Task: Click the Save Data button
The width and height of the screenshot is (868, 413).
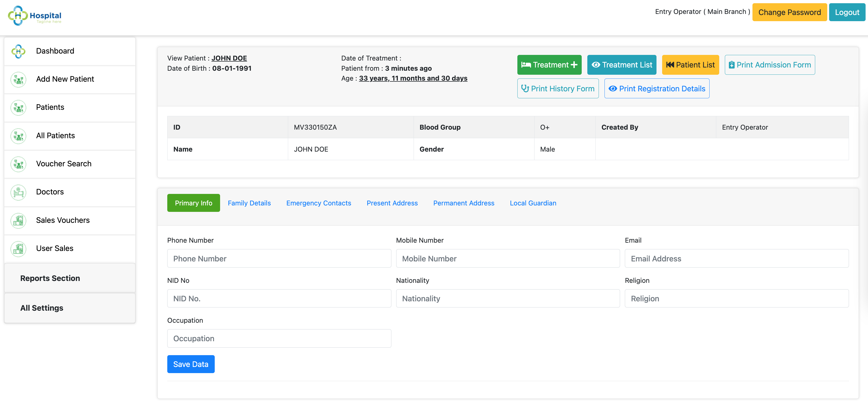Action: [x=191, y=364]
